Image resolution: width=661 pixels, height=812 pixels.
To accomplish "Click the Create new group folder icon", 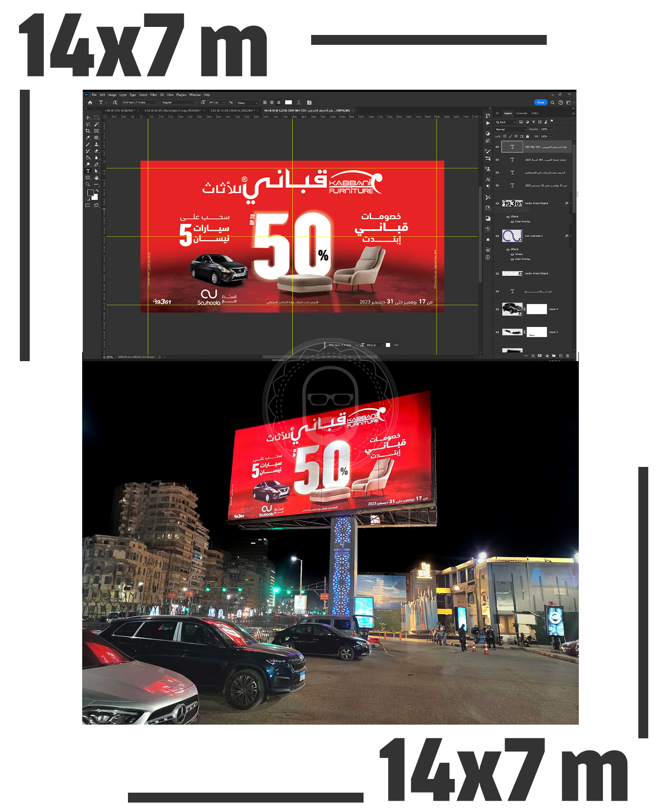I will pos(554,355).
